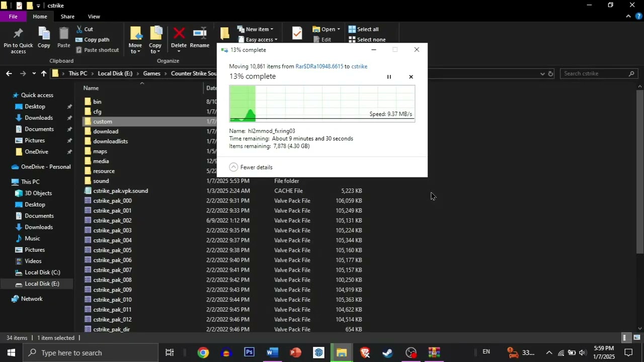Screen dimensions: 644x362
Task: Show hidden system tray icons
Action: point(549,352)
